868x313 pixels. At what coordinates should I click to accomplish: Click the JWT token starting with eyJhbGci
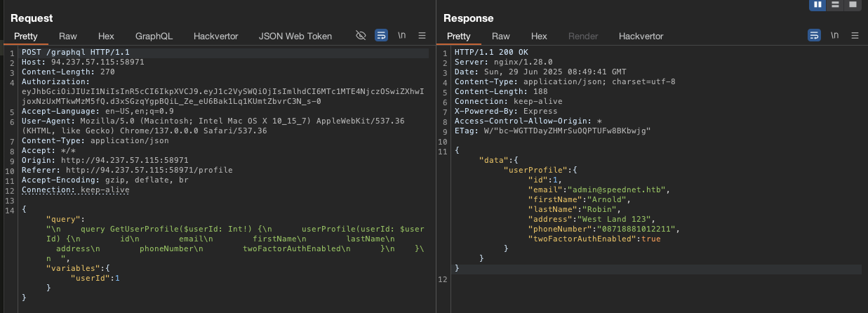pos(223,96)
